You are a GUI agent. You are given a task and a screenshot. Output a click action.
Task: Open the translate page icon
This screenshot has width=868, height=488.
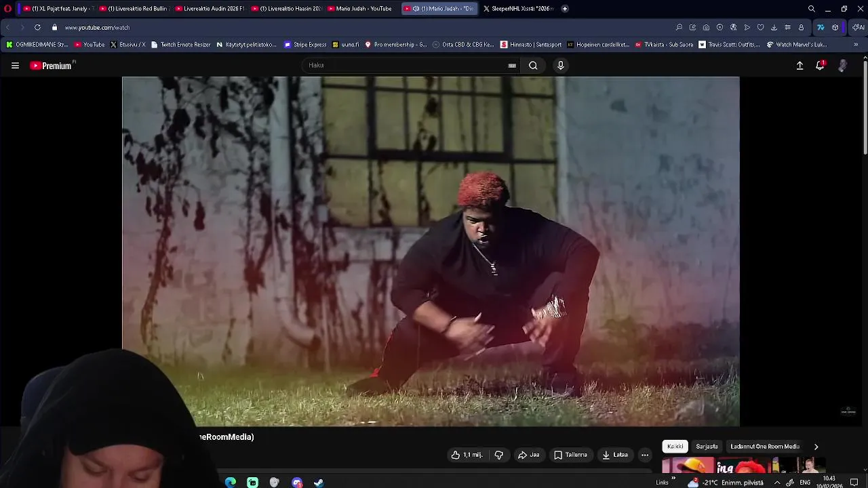click(x=733, y=28)
